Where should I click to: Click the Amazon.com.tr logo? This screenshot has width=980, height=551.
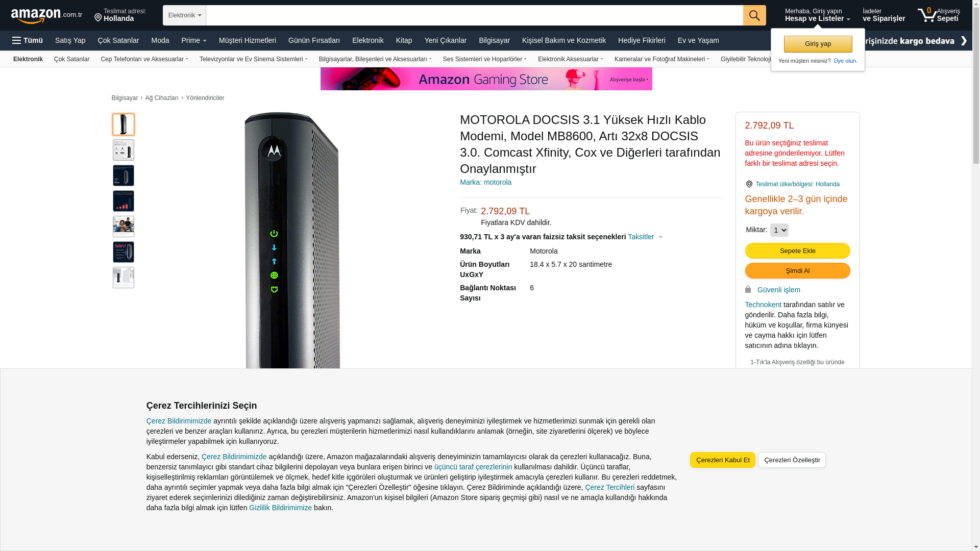coord(46,16)
